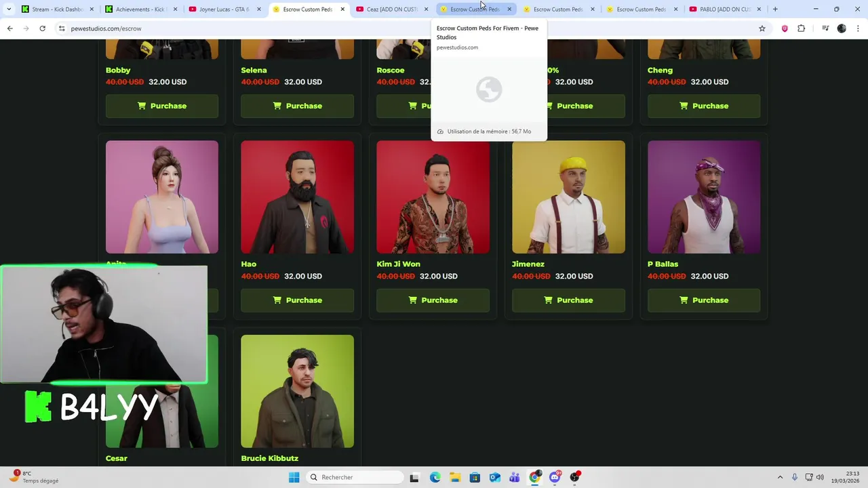
Task: Go back to the previous page
Action: (9, 28)
